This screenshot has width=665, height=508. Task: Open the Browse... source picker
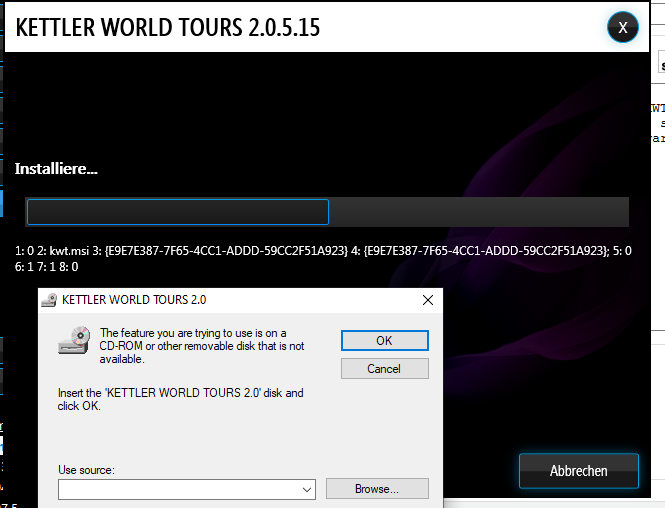tap(377, 489)
